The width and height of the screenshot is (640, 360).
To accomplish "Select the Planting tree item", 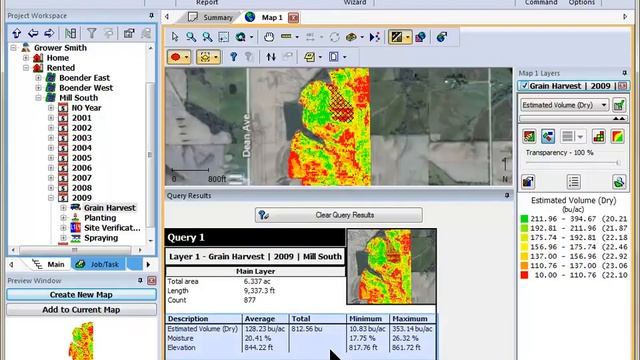I will 100,218.
